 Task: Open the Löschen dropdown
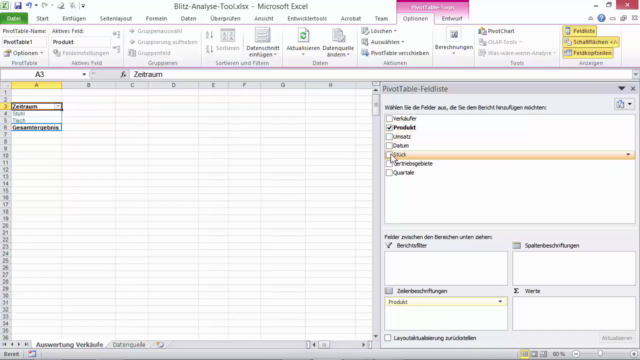pyautogui.click(x=379, y=31)
